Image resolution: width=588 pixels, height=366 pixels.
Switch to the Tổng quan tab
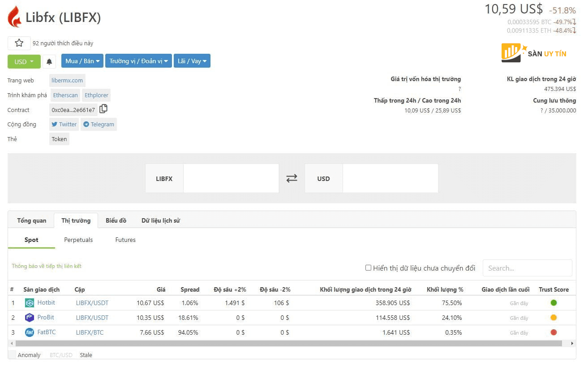32,220
